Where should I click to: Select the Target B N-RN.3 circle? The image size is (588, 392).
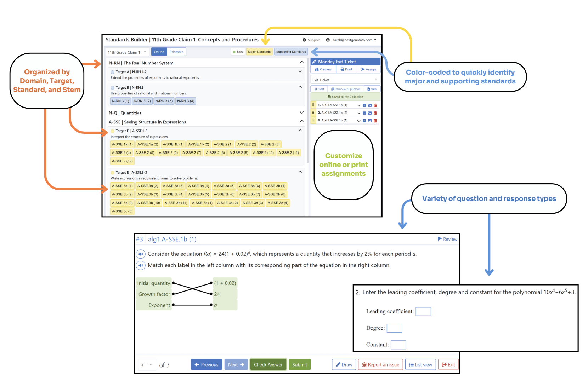pyautogui.click(x=113, y=88)
